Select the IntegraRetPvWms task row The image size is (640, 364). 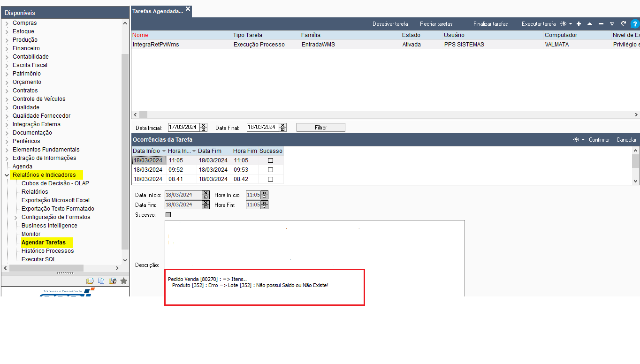pos(385,45)
